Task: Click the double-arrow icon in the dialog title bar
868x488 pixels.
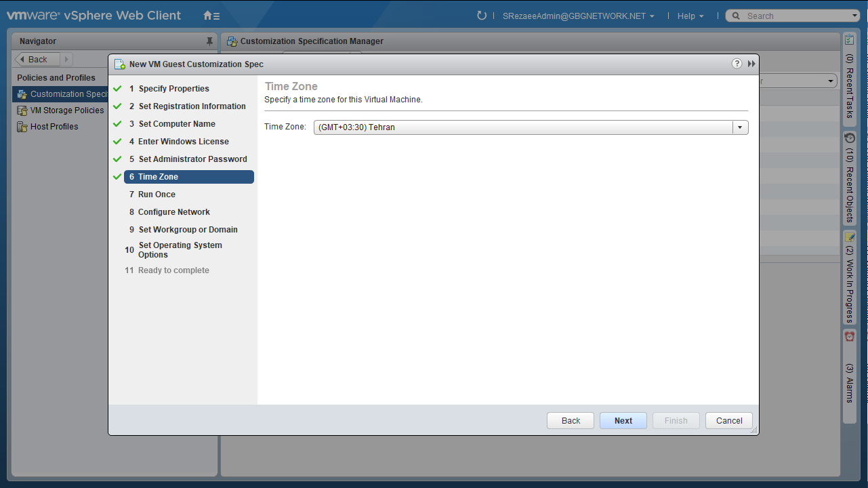Action: (x=751, y=64)
